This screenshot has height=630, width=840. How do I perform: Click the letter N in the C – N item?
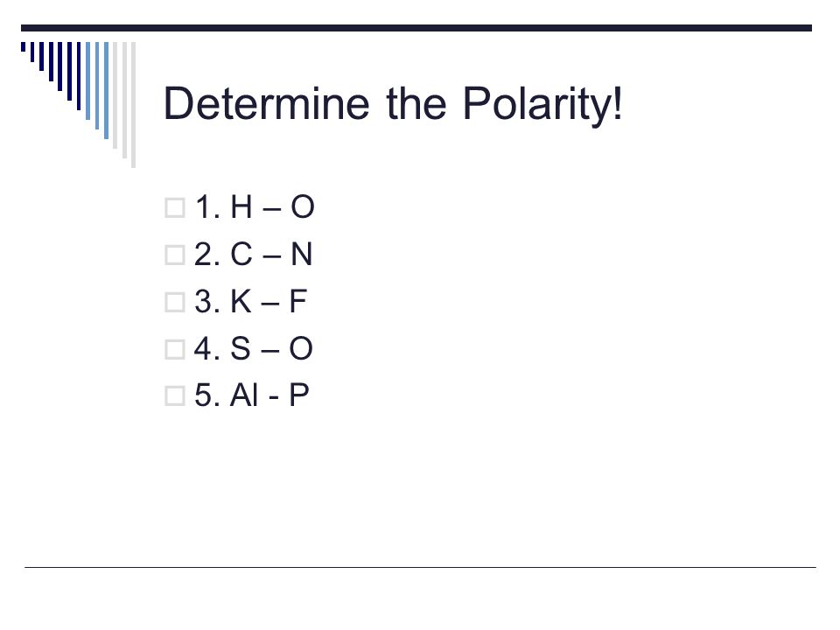coord(301,254)
